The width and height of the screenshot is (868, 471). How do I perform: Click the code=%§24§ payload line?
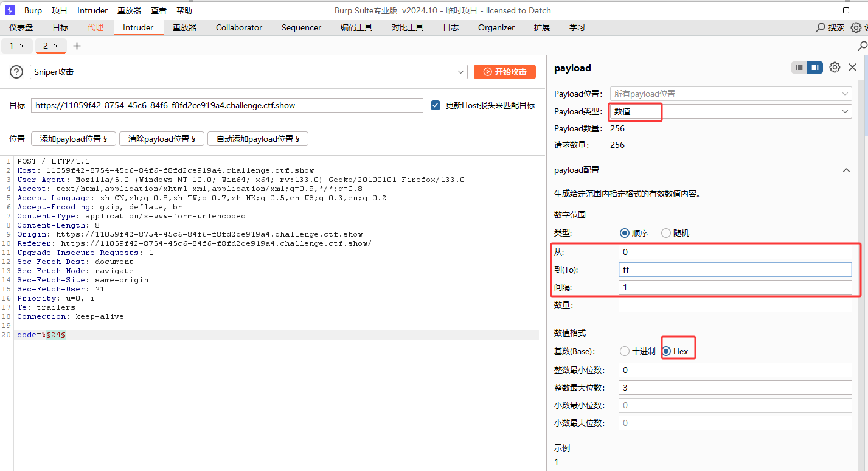click(41, 335)
